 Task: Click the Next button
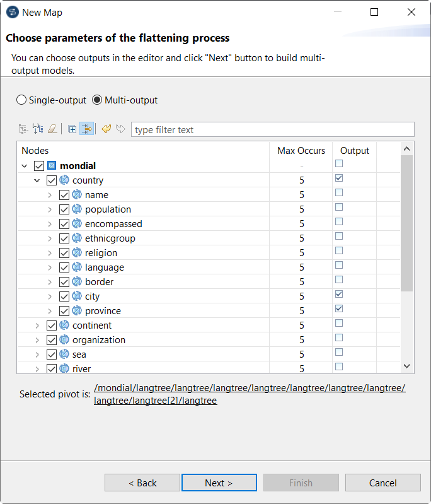point(219,483)
